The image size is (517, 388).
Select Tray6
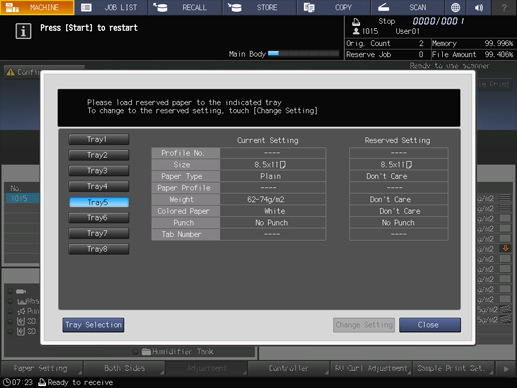pyautogui.click(x=99, y=218)
